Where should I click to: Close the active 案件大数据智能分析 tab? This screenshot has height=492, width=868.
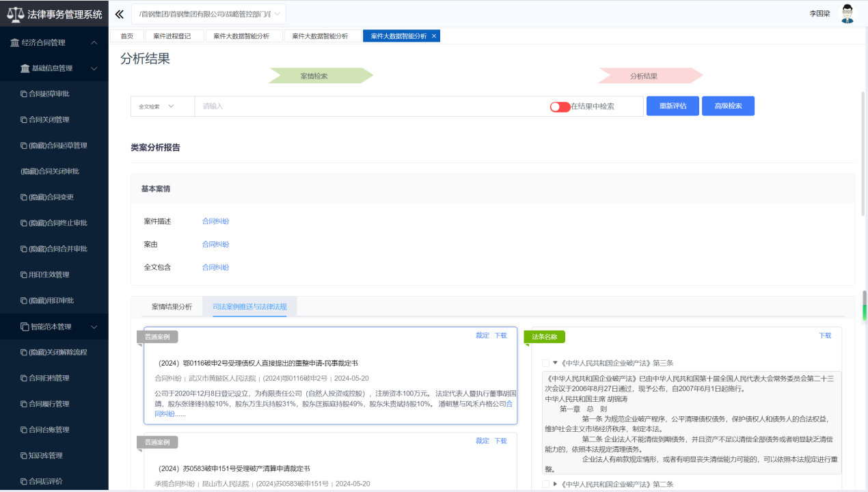click(x=434, y=36)
